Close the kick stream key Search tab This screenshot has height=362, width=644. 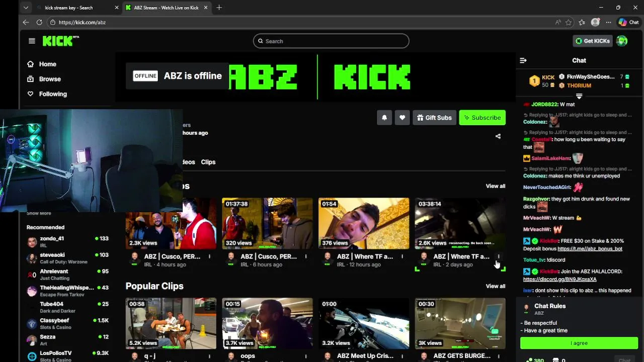pos(117,8)
